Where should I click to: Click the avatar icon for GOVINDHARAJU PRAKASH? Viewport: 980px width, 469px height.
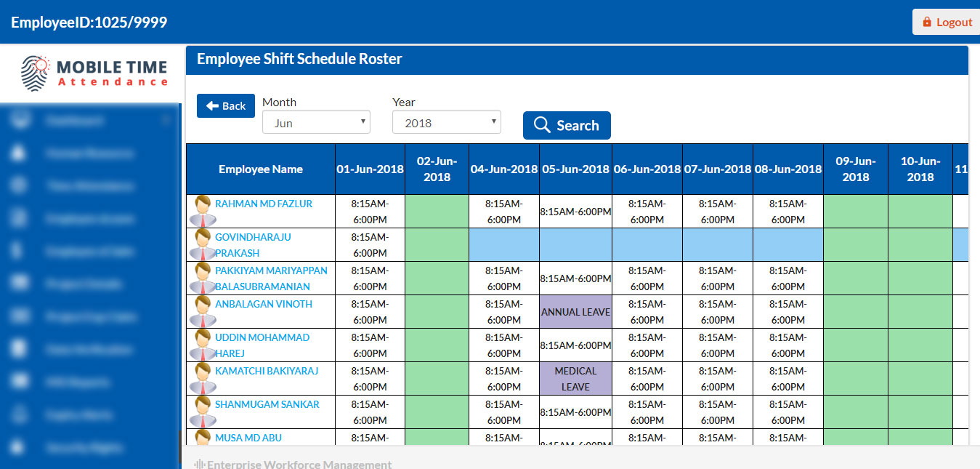coord(202,244)
